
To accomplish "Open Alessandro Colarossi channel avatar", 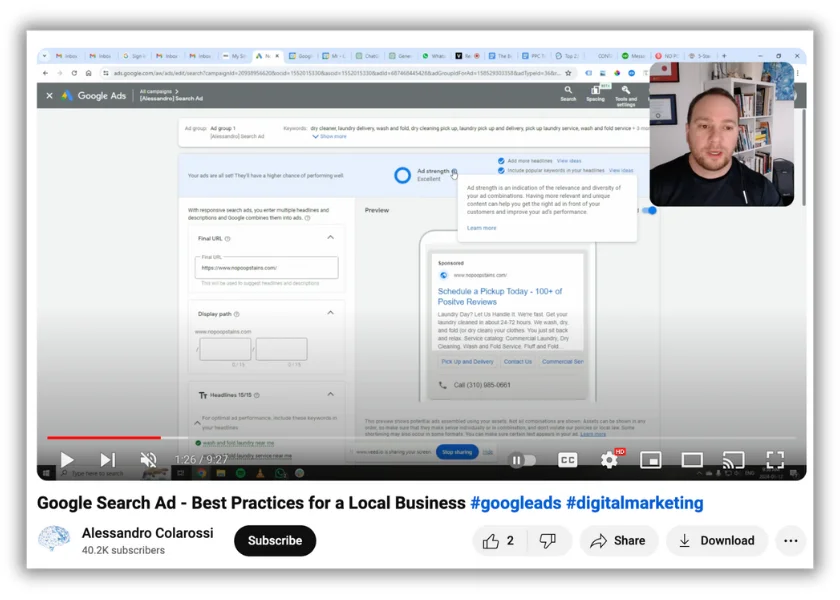I will 54,538.
